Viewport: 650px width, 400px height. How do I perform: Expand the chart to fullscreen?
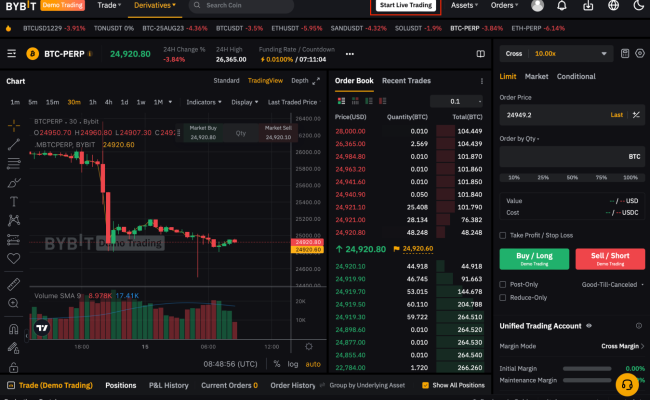pyautogui.click(x=316, y=80)
